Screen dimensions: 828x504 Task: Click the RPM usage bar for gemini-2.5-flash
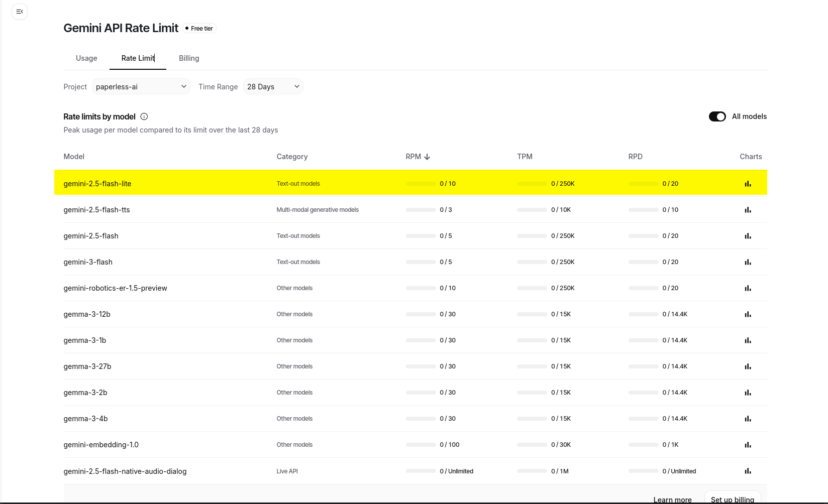(x=421, y=236)
